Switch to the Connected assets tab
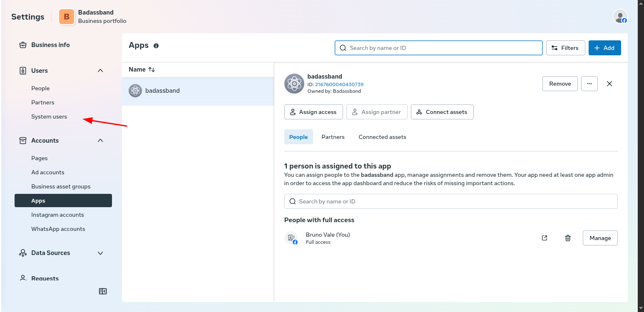 pyautogui.click(x=382, y=137)
